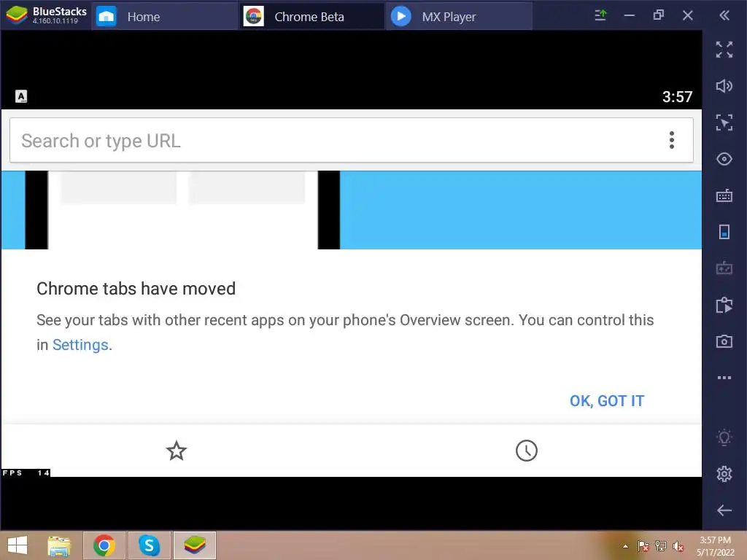
Task: Switch to the MX Player tab
Action: coord(459,17)
